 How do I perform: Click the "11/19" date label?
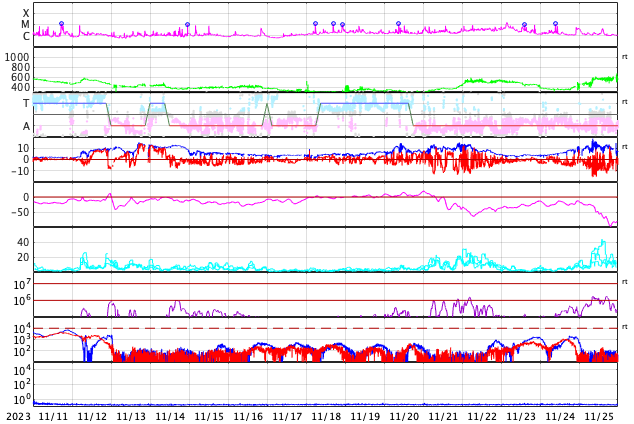pos(365,416)
